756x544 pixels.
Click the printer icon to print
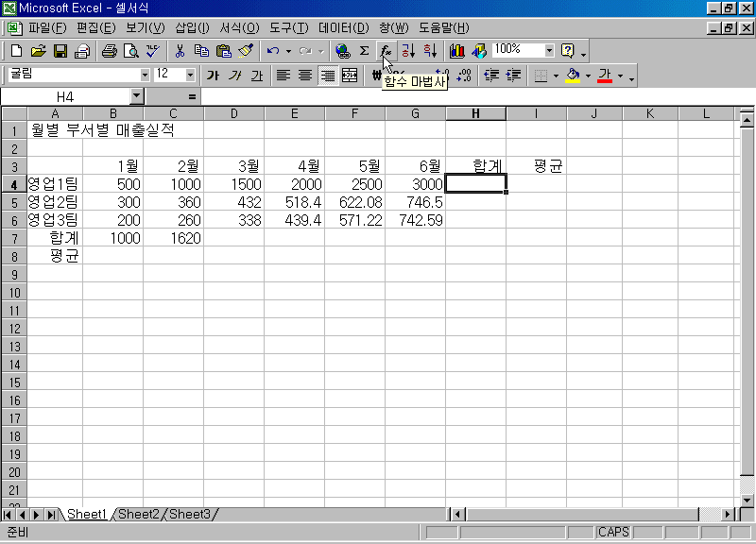tap(109, 51)
